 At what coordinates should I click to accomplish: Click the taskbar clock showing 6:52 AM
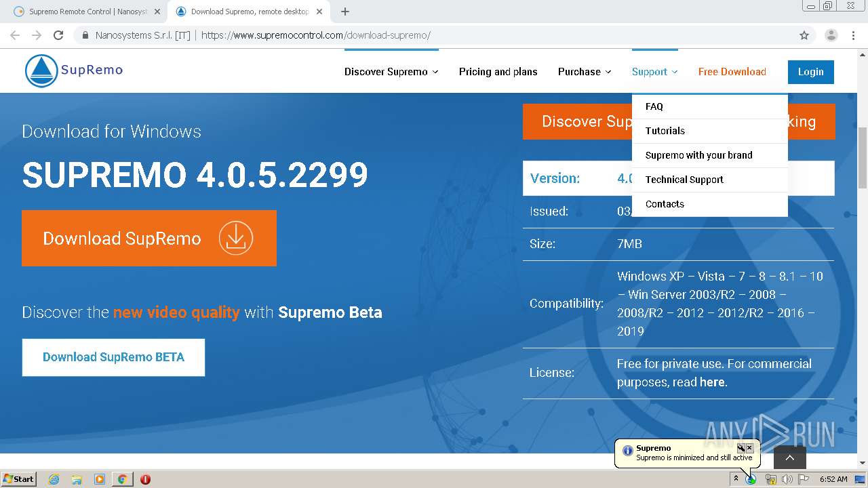click(x=833, y=479)
